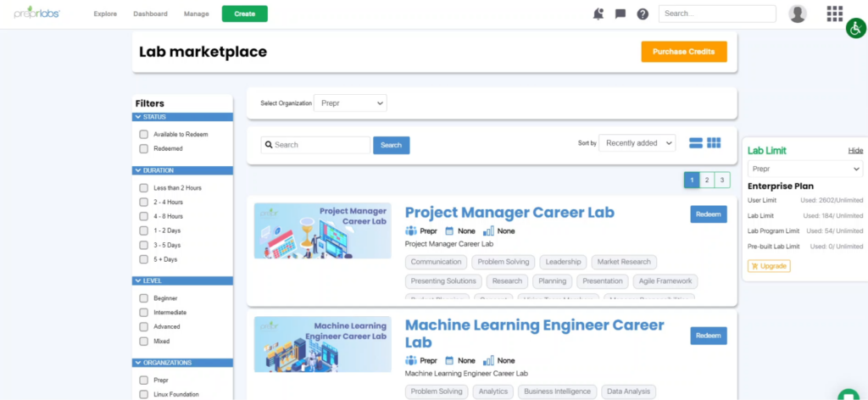Click the green Create button
The width and height of the screenshot is (868, 400).
245,14
